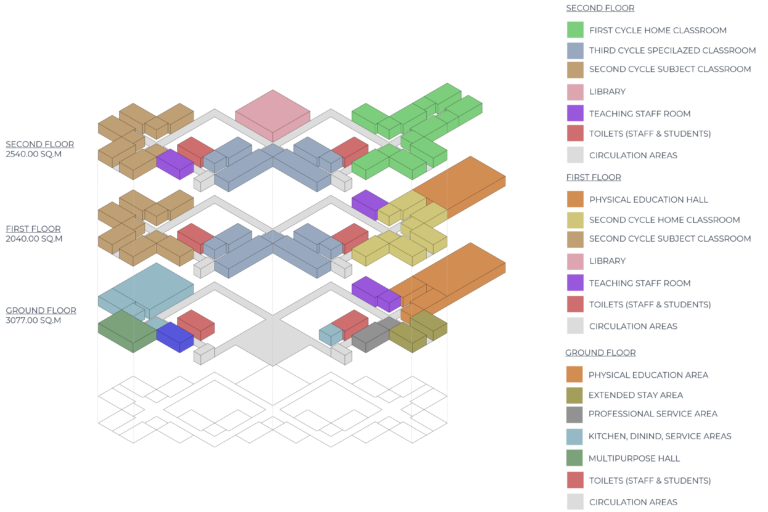This screenshot has width=768, height=512.
Task: Click the gray Circulation Areas swatch in Ground Floor legend
Action: pos(575,502)
